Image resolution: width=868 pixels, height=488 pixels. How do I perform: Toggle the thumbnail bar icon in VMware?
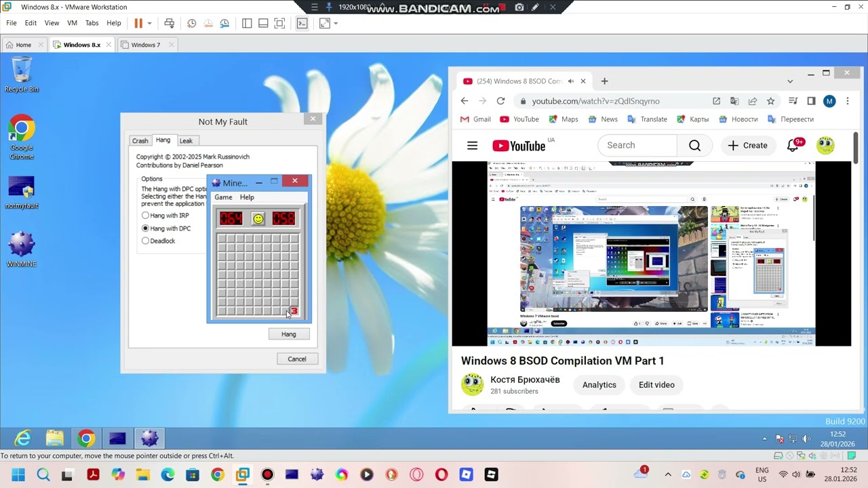263,23
